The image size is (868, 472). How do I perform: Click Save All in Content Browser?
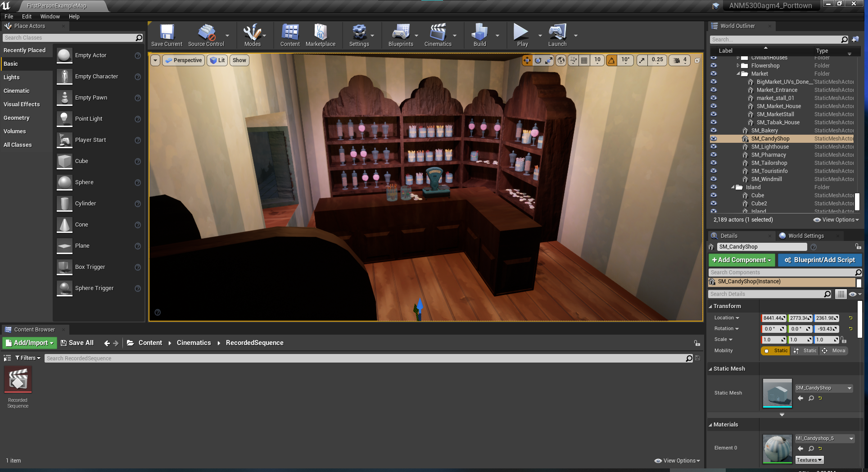click(x=77, y=343)
